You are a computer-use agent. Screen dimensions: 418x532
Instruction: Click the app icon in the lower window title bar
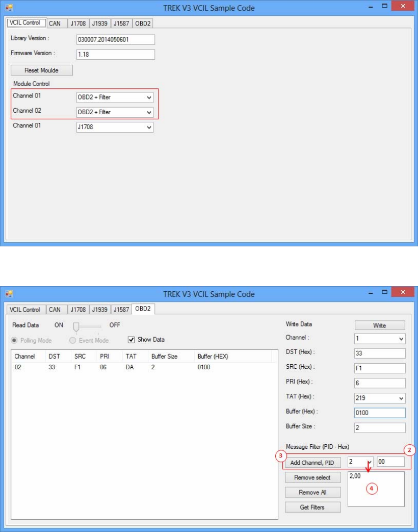9,294
